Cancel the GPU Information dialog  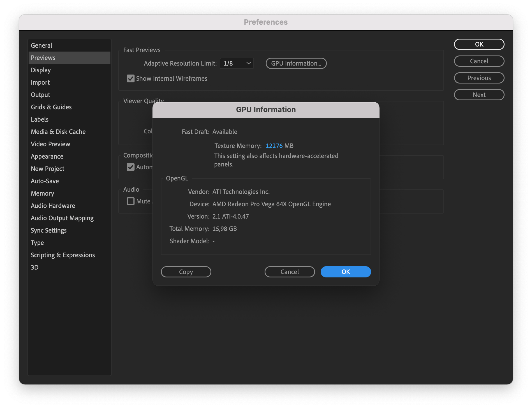(x=289, y=272)
